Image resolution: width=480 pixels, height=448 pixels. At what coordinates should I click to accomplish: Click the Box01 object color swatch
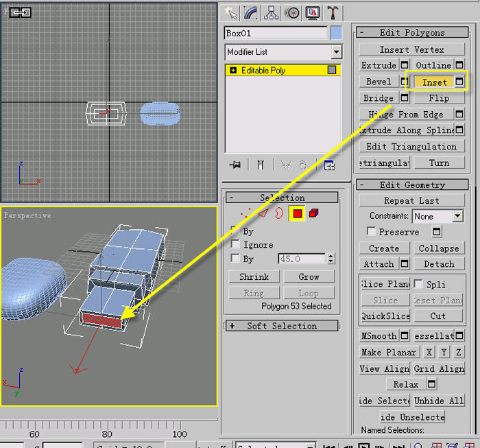pos(336,33)
